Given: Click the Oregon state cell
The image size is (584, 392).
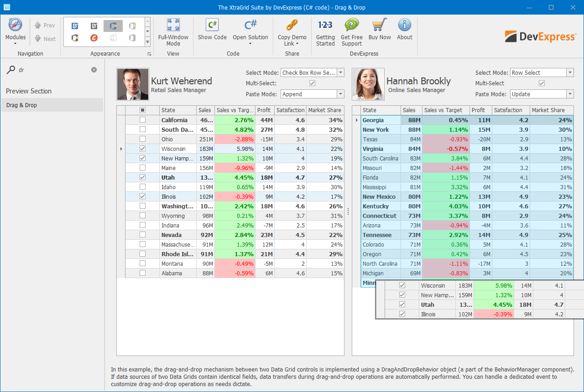Looking at the screenshot, I should click(381, 254).
